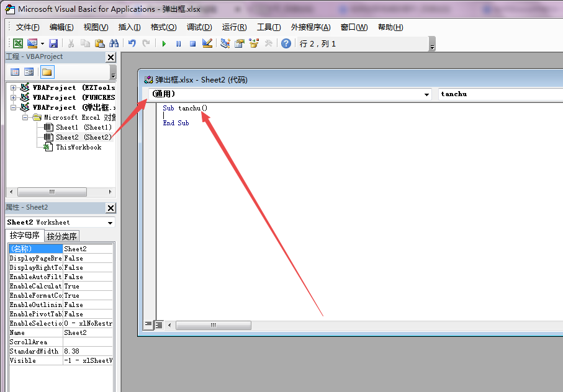Select Sheet1 (Sheet1) in project tree
Screen dimensions: 563x392
pyautogui.click(x=78, y=127)
